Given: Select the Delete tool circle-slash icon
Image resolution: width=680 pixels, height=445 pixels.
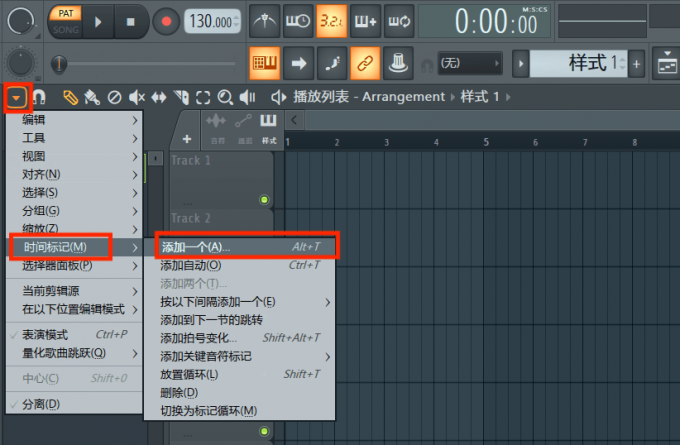Looking at the screenshot, I should (x=114, y=97).
